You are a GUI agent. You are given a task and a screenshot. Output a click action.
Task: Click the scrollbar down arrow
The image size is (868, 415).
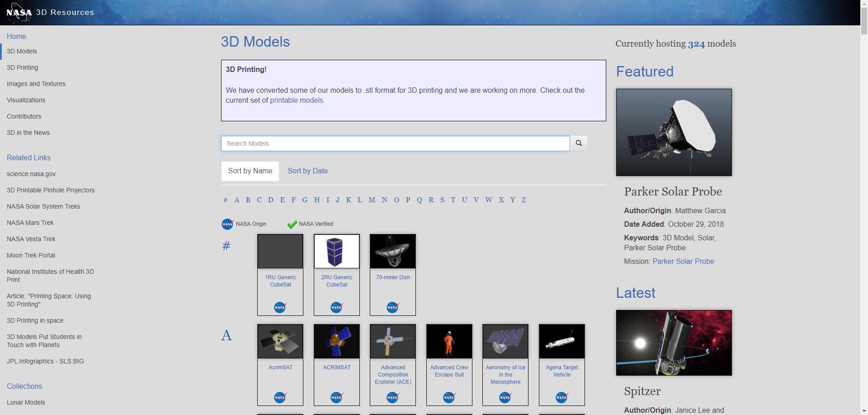coord(864,411)
